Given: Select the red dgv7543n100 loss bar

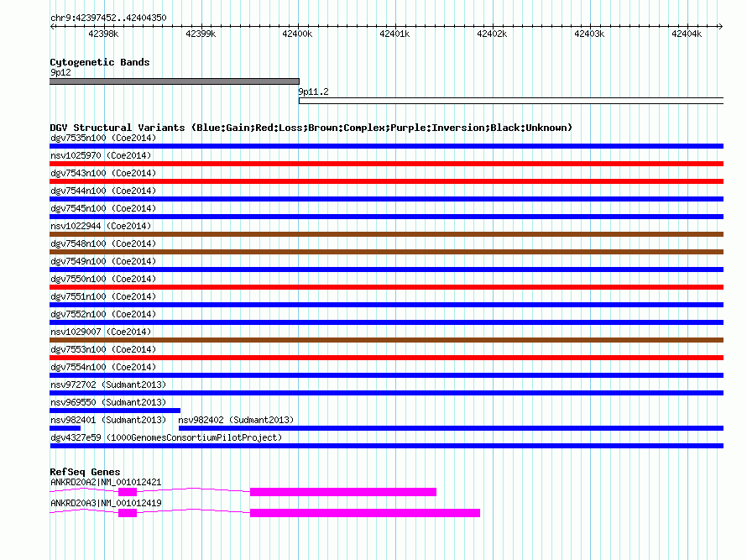Looking at the screenshot, I should (x=386, y=181).
